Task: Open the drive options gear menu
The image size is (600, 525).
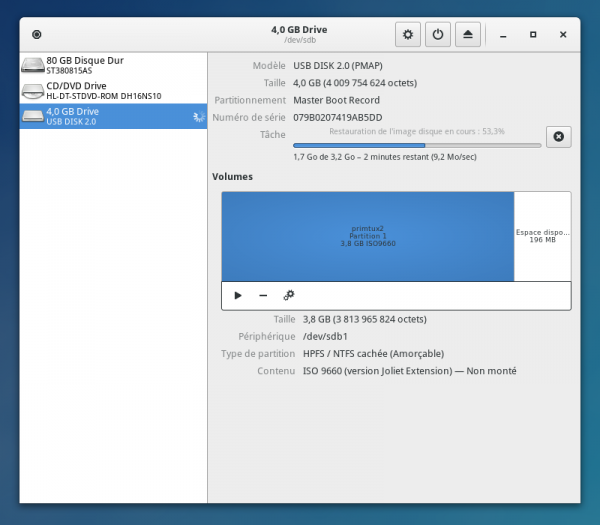Action: (407, 34)
